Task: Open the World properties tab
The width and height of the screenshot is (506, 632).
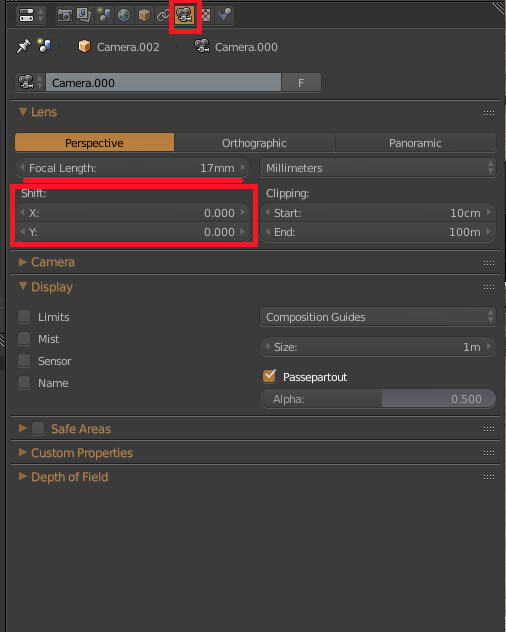Action: point(124,15)
